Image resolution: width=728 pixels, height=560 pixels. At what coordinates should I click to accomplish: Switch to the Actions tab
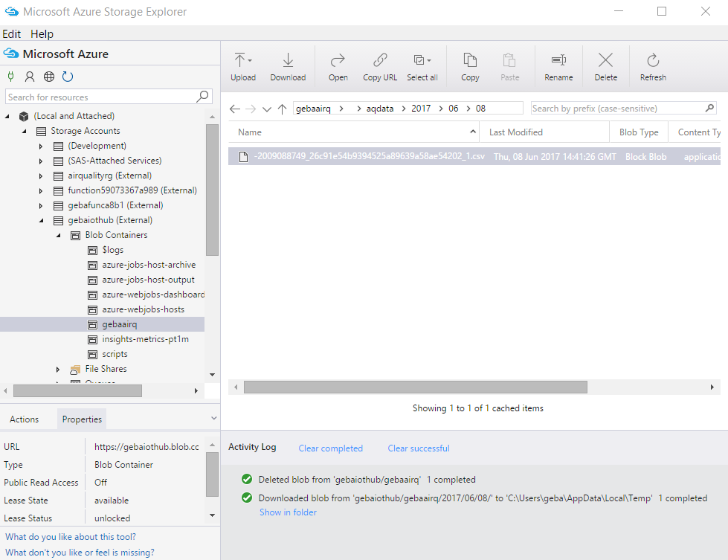click(x=24, y=419)
